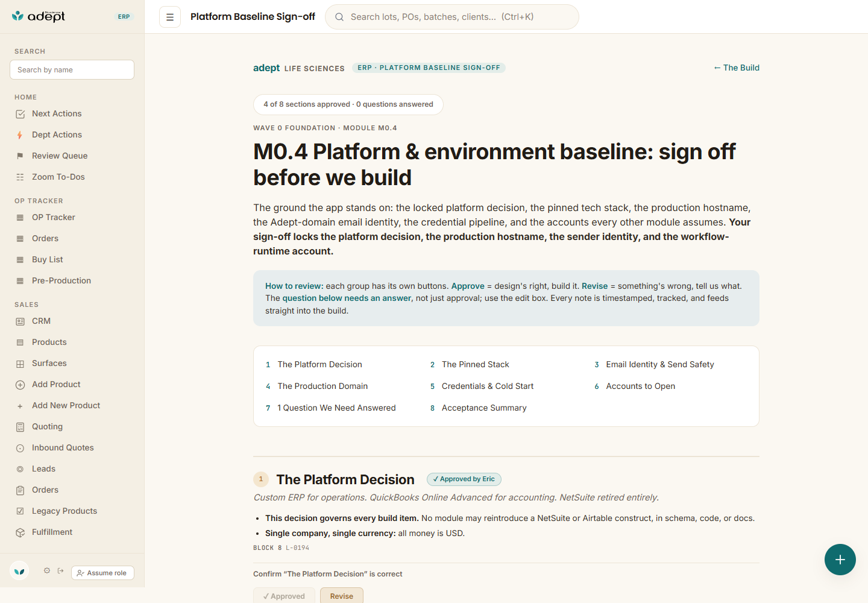Click the sign-out arrow icon
Viewport: 868px width, 603px height.
coord(60,570)
